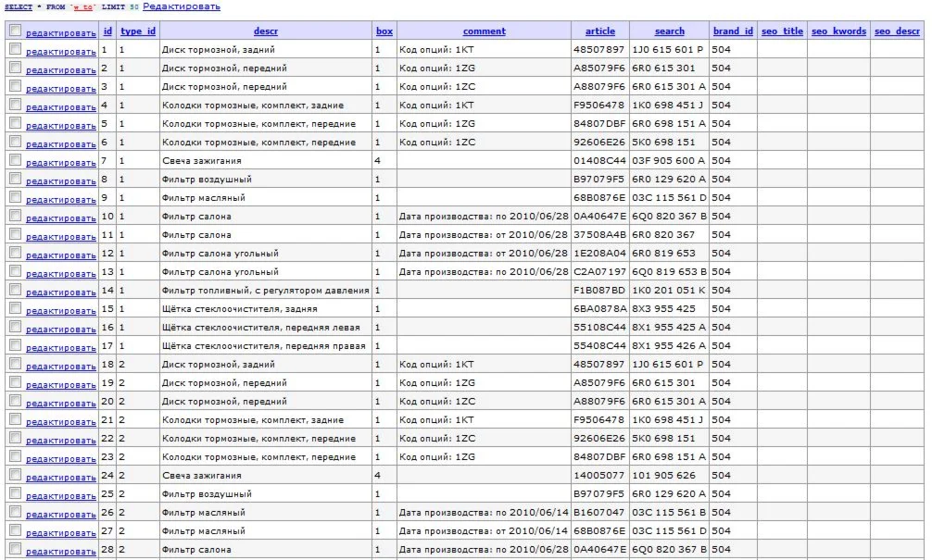Sort table by the id column header
The image size is (932, 560).
pyautogui.click(x=107, y=31)
